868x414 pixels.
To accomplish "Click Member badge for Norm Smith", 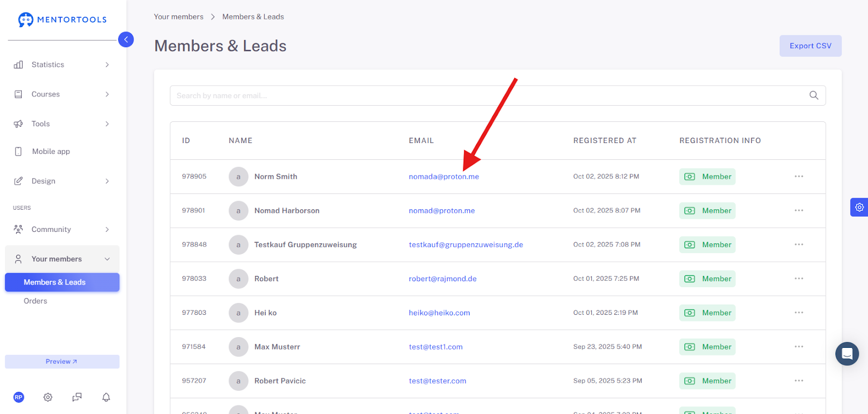I will point(707,177).
